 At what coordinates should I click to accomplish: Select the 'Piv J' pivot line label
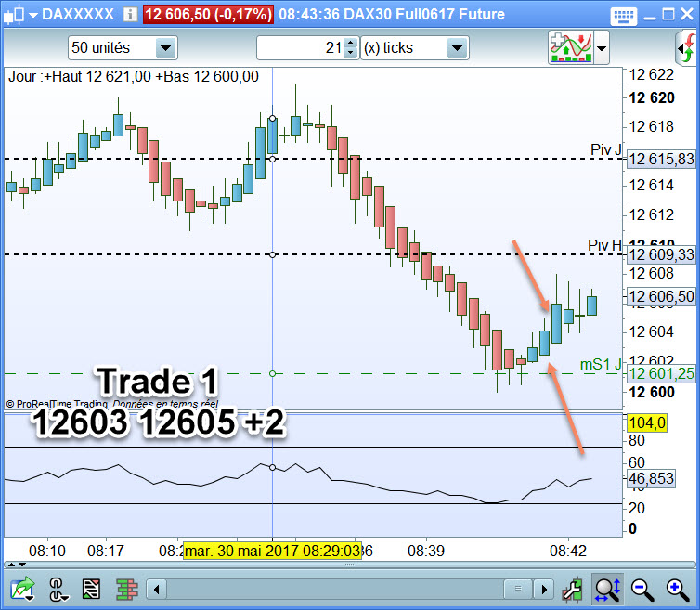[606, 149]
